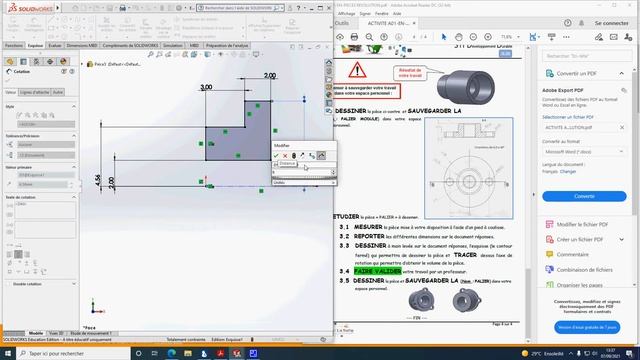Confirm the value with green checkmark in Modifier dialog
The image size is (640, 360).
coord(276,156)
